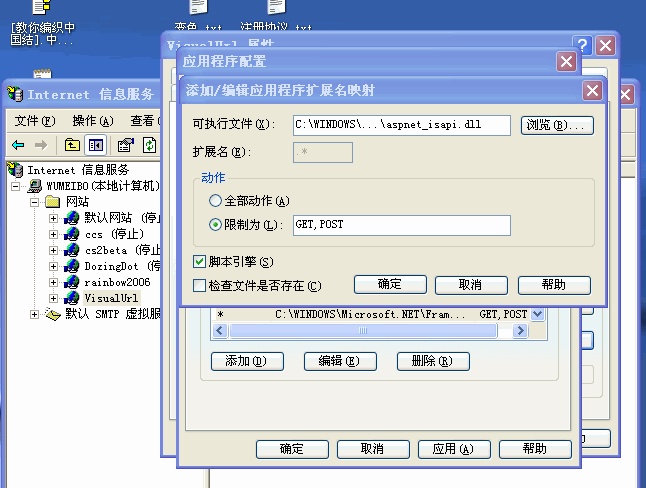Toggle the console tree show/hide icon
Viewport: 646px width, 488px height.
[x=96, y=145]
